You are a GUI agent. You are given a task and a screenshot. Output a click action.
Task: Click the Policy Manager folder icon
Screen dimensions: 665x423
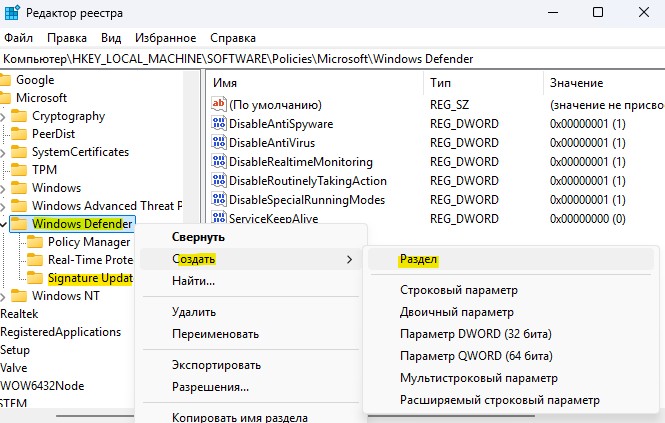35,242
